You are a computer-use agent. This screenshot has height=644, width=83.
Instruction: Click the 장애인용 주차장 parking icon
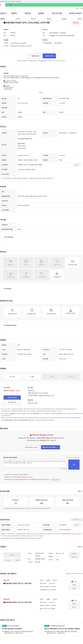click(x=12, y=312)
